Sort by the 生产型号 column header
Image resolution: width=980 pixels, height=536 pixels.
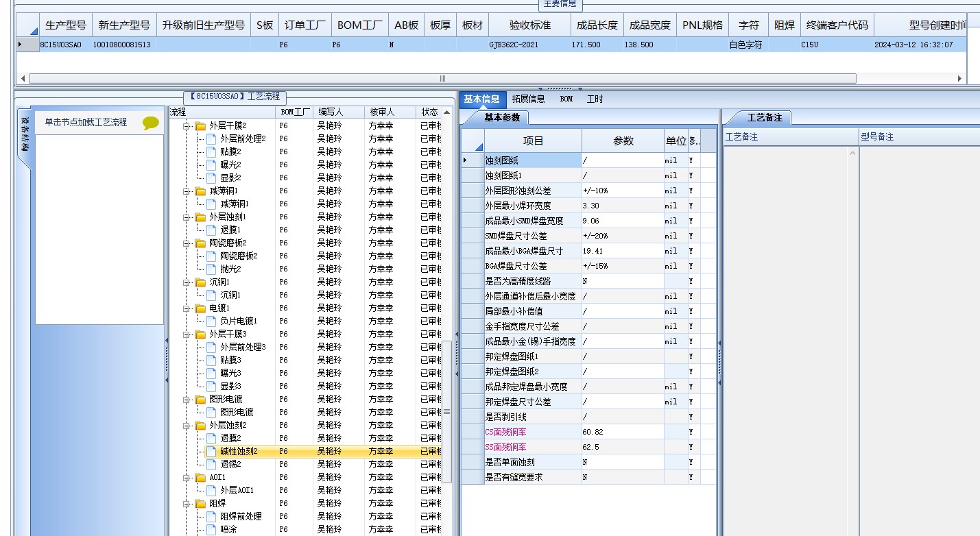(x=66, y=25)
